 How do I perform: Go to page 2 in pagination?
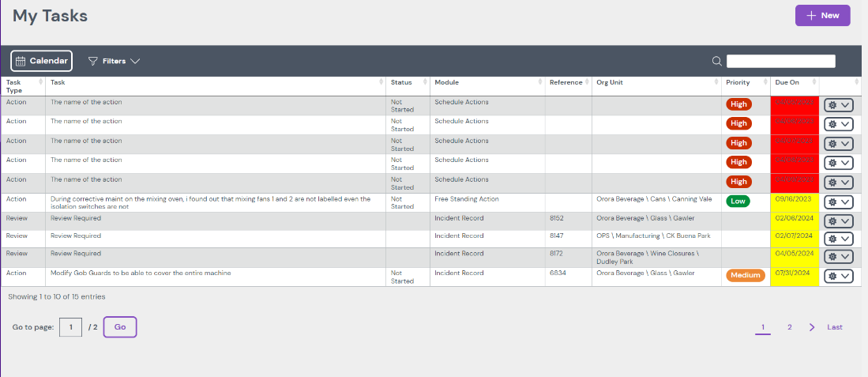(789, 327)
